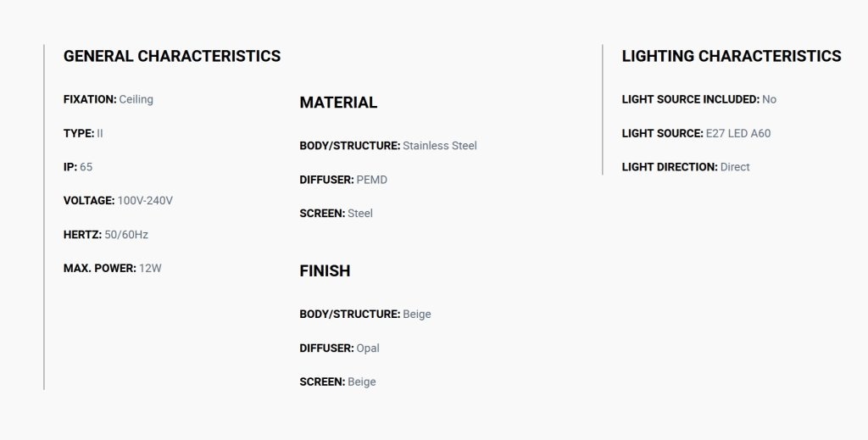Click the Screen: Steel material entry
This screenshot has height=440, width=868.
point(336,214)
